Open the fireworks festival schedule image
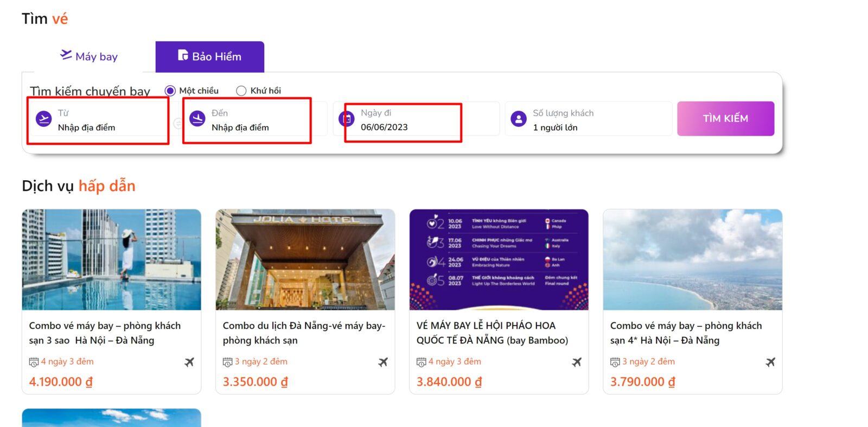 [499, 260]
